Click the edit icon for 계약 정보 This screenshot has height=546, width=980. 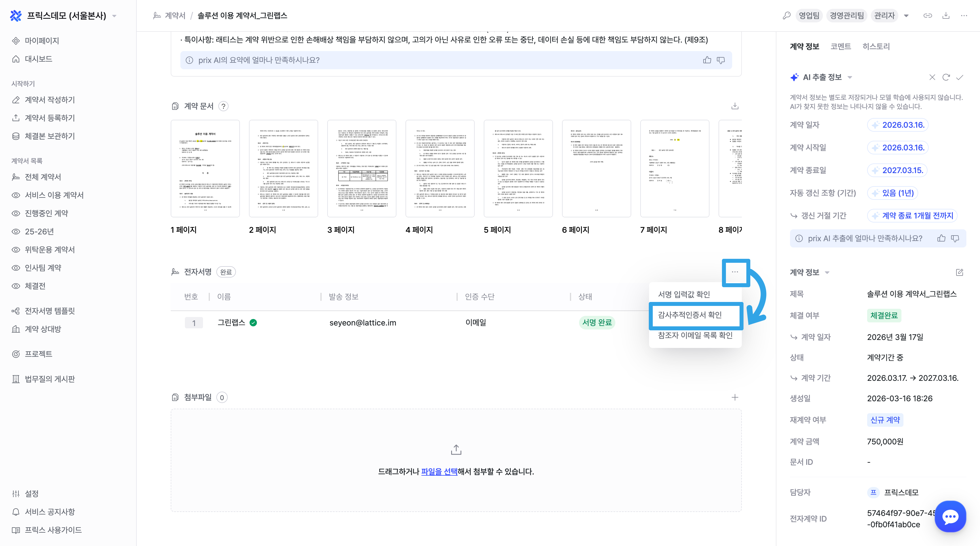tap(959, 272)
